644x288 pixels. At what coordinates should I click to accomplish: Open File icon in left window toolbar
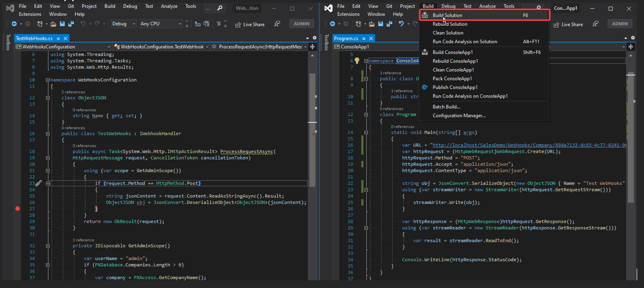[54, 24]
